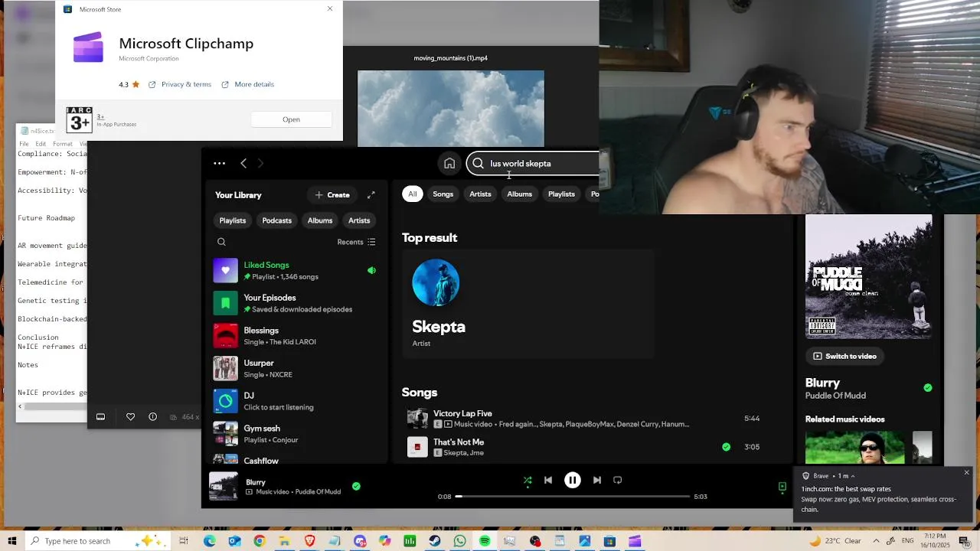Skip to previous track
The height and width of the screenshot is (551, 980).
(x=548, y=480)
